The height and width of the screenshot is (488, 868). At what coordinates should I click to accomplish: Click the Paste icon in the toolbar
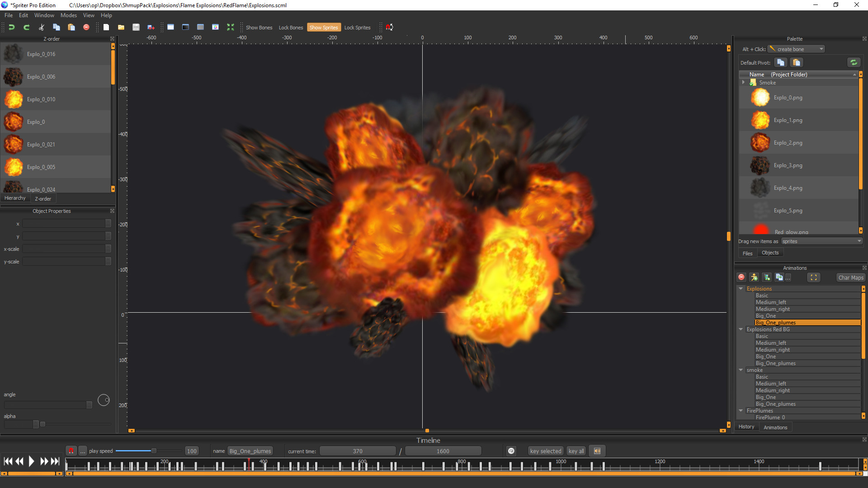click(71, 27)
